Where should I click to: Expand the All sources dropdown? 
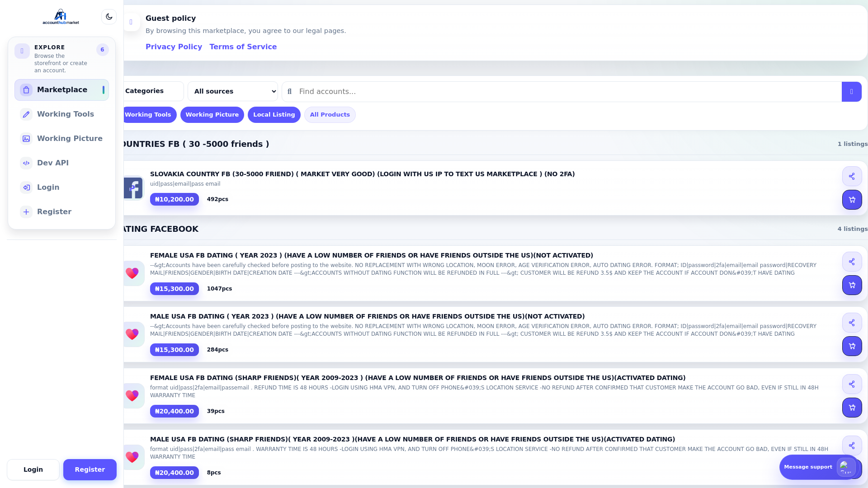(x=233, y=91)
